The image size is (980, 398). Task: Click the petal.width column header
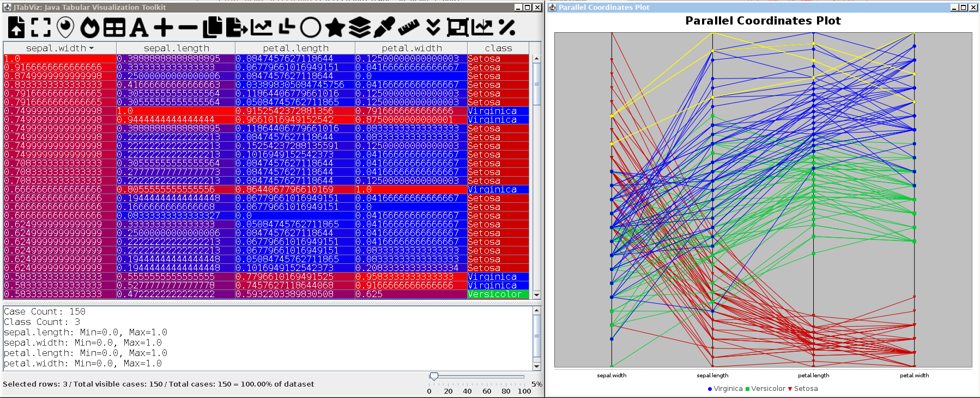[412, 48]
